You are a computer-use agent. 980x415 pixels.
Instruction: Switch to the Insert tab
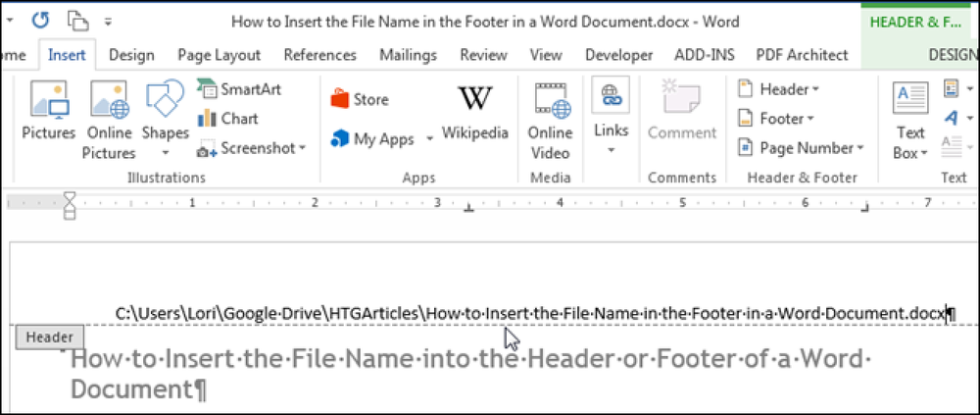pos(67,55)
